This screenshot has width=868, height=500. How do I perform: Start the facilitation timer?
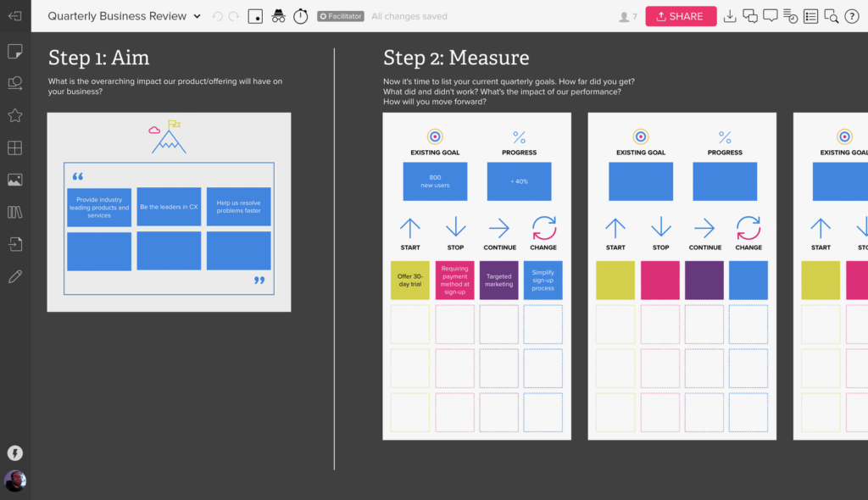300,15
